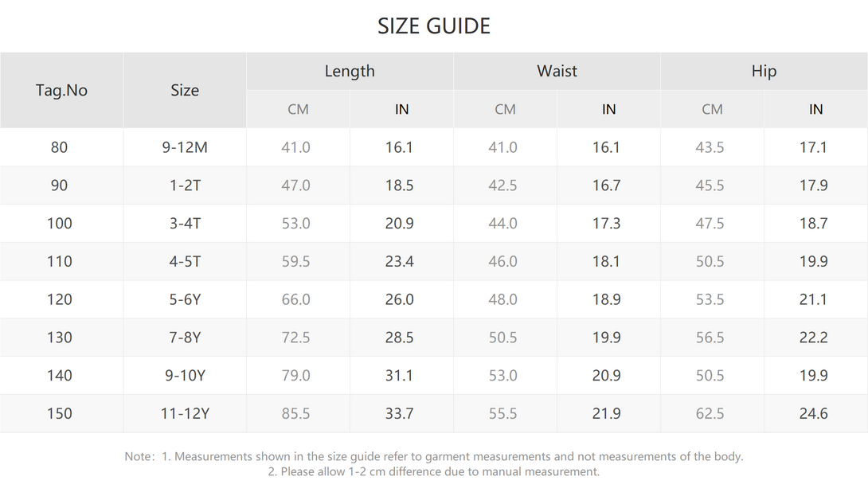This screenshot has width=868, height=496.
Task: Select the 1-2T size cell
Action: point(185,186)
